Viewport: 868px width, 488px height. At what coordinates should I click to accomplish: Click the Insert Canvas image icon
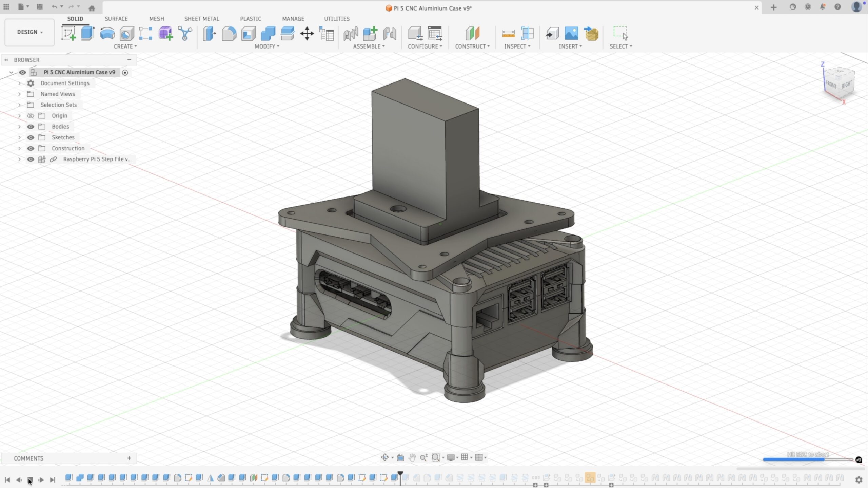[x=571, y=33]
